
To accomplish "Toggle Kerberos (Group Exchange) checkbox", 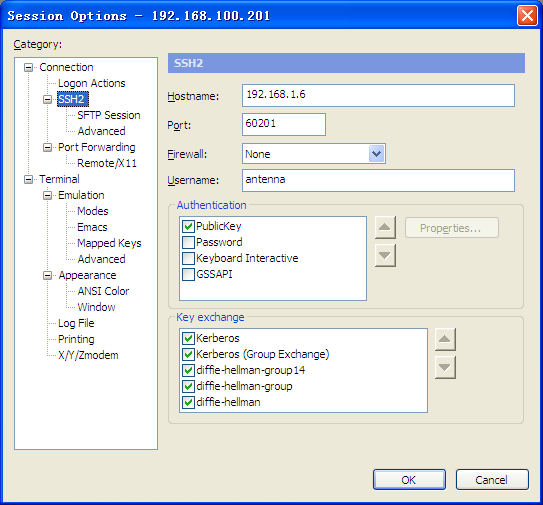I will pyautogui.click(x=188, y=354).
